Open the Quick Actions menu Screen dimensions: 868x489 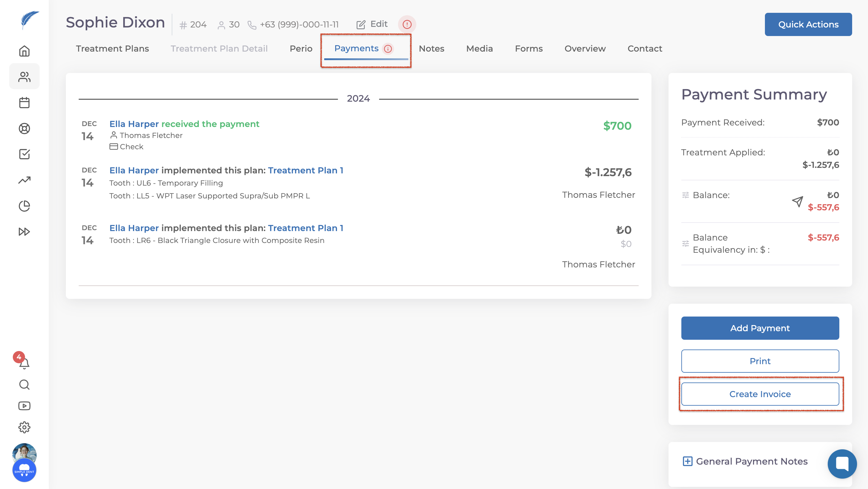point(808,24)
